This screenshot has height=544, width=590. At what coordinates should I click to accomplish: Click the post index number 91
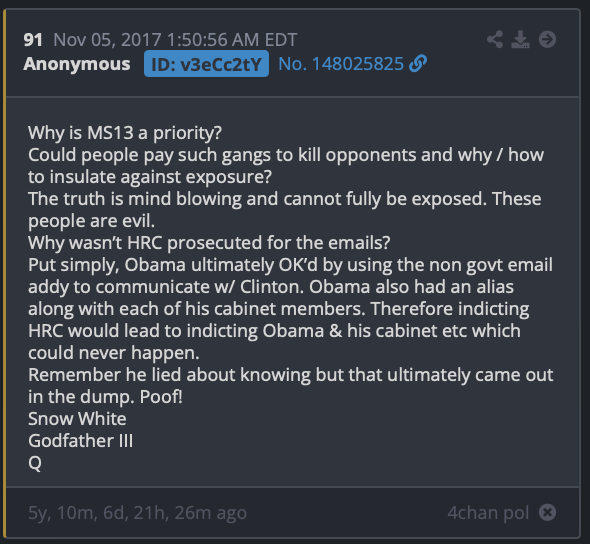(x=33, y=40)
